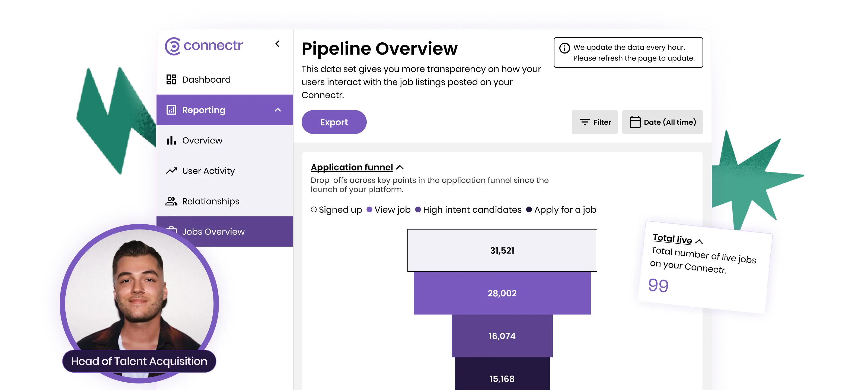The width and height of the screenshot is (868, 390).
Task: Select the Overview column chart icon
Action: point(171,140)
